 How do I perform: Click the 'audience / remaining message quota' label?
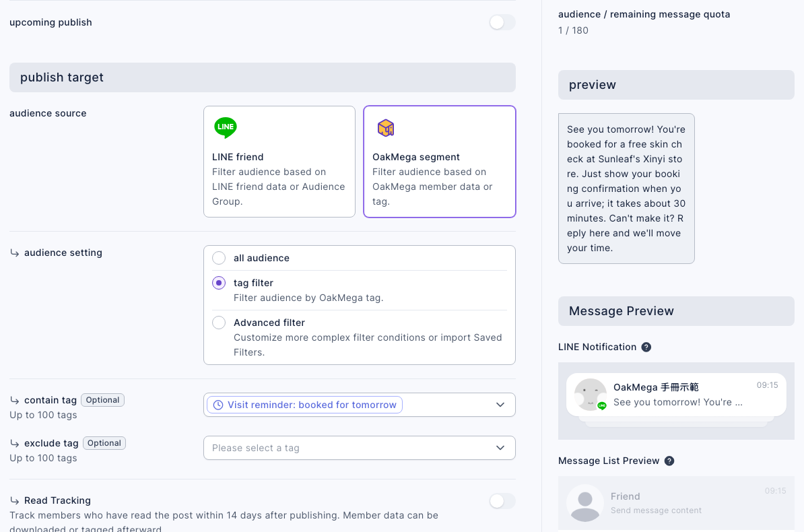pos(644,14)
